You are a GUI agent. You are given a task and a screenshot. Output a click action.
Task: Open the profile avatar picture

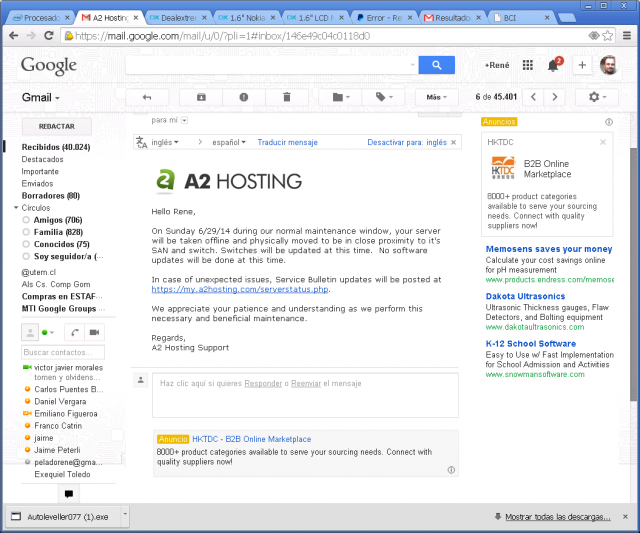pyautogui.click(x=608, y=65)
